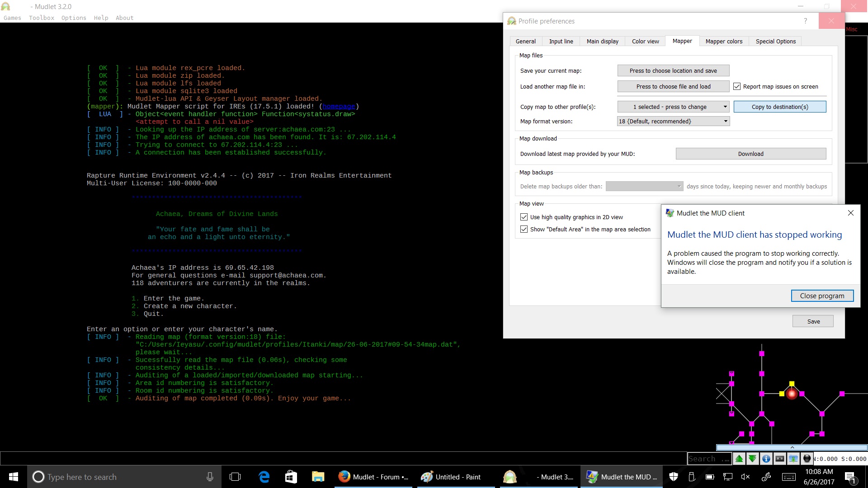Click the green down-arrow search buffer icon
Screen dimensions: 868x488
click(752, 459)
